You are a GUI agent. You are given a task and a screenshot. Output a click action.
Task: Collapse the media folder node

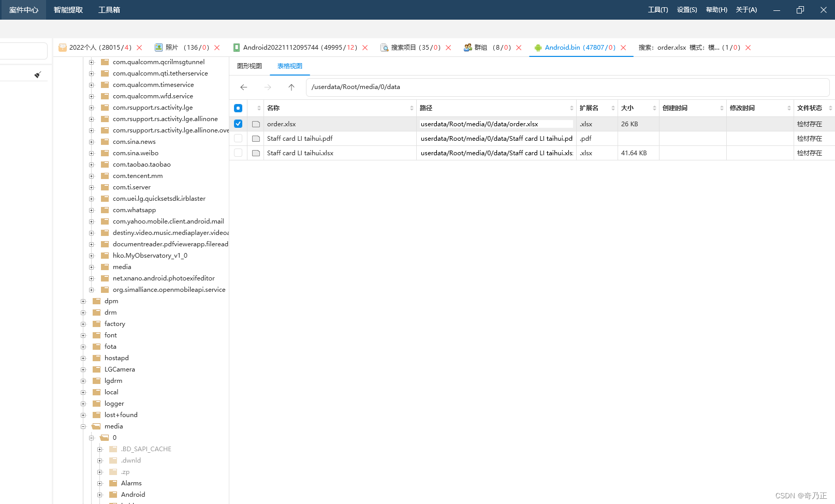[83, 426]
